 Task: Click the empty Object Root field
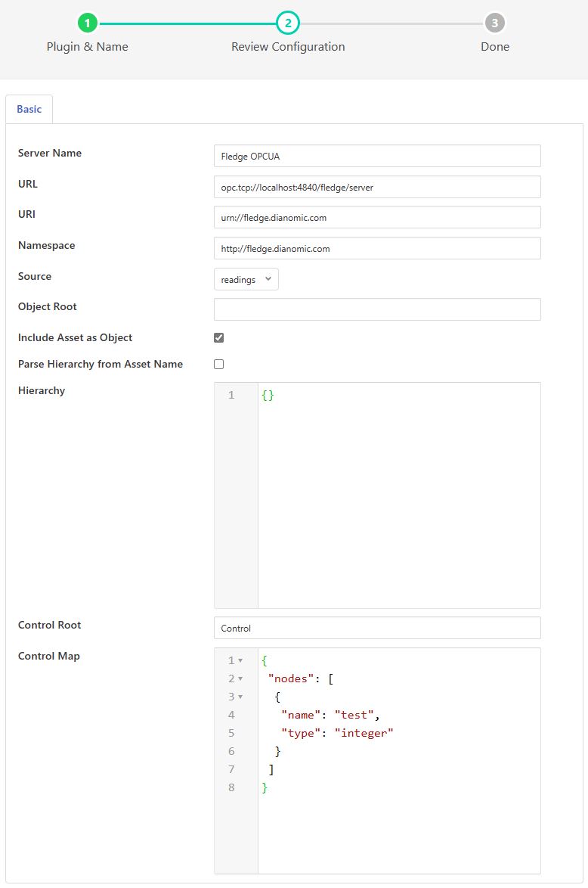tap(377, 309)
